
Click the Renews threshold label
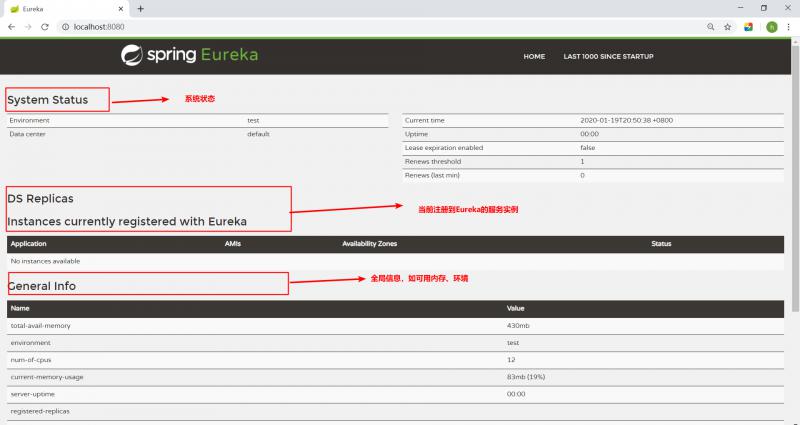[x=433, y=162]
